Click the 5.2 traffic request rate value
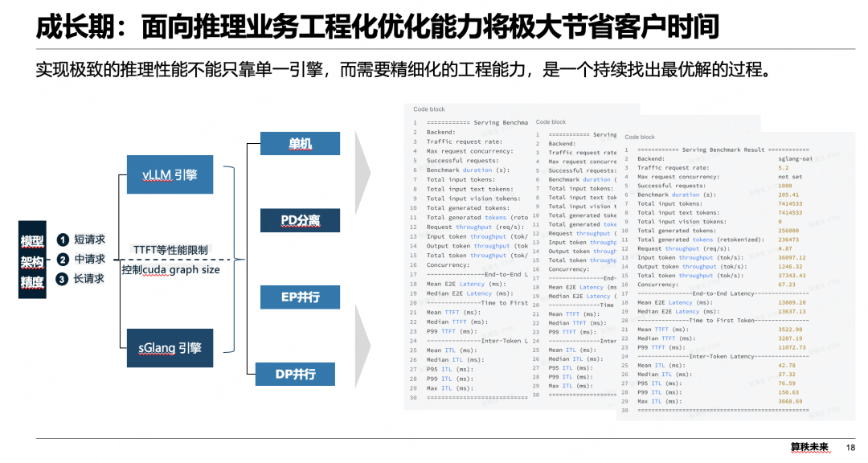This screenshot has width=868, height=463. (x=784, y=167)
